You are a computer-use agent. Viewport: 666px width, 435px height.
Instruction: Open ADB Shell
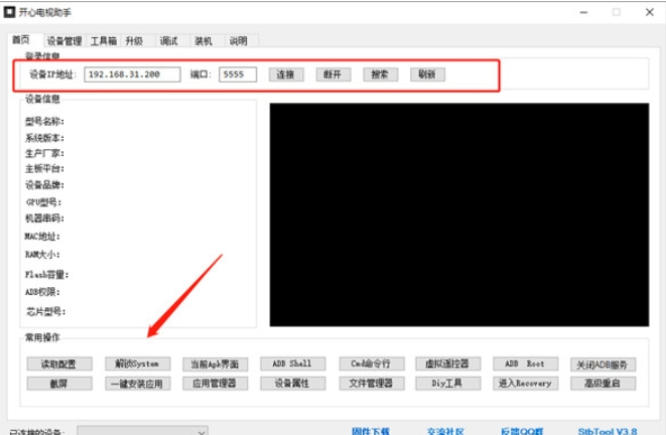pyautogui.click(x=293, y=364)
